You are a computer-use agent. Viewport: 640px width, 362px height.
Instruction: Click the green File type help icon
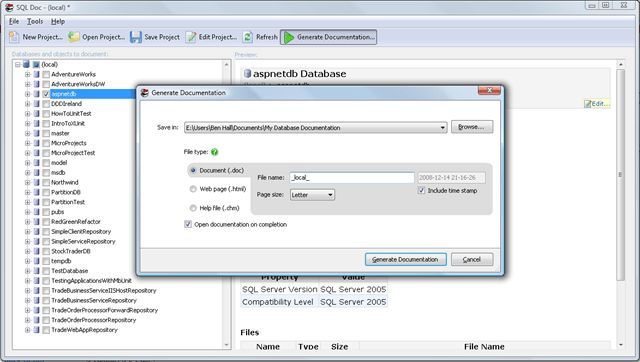(x=214, y=152)
